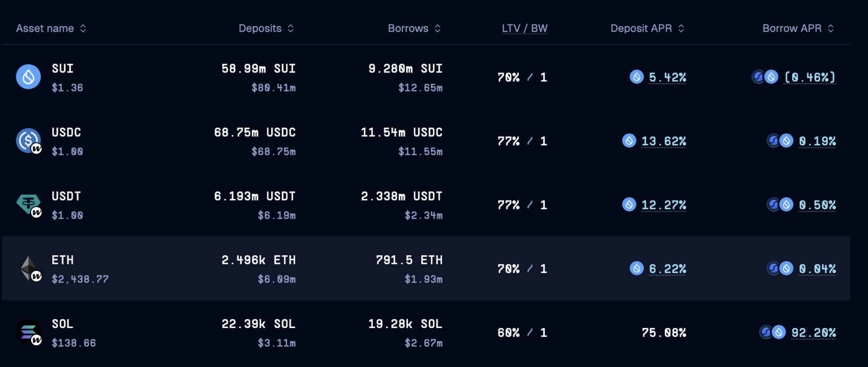The image size is (868, 367).
Task: Click the USDT tether icon
Action: (29, 204)
